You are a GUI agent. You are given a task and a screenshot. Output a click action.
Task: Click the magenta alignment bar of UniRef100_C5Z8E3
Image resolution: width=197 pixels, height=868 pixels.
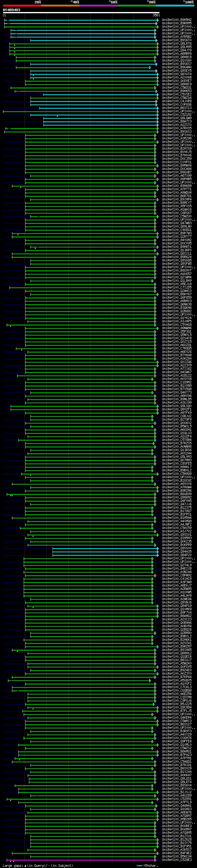point(81,860)
